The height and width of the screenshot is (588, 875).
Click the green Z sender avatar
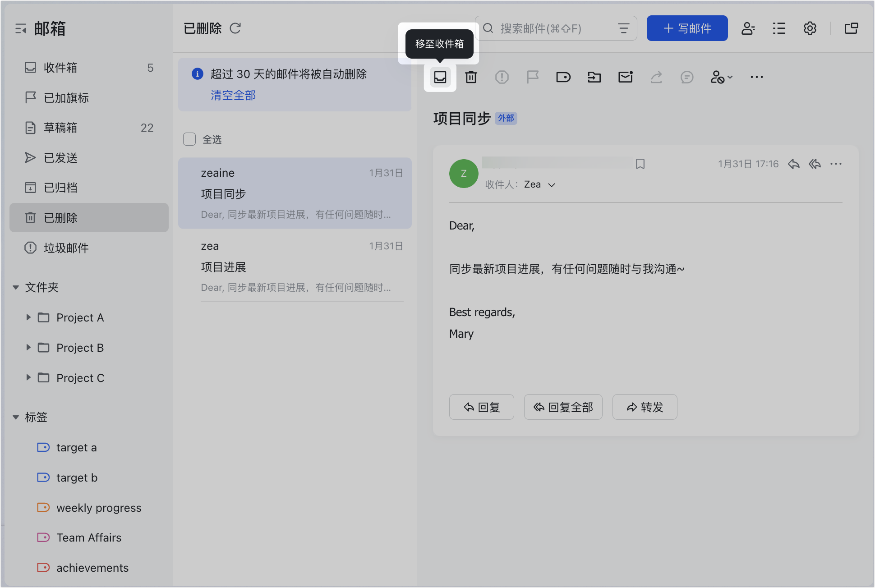[464, 174]
